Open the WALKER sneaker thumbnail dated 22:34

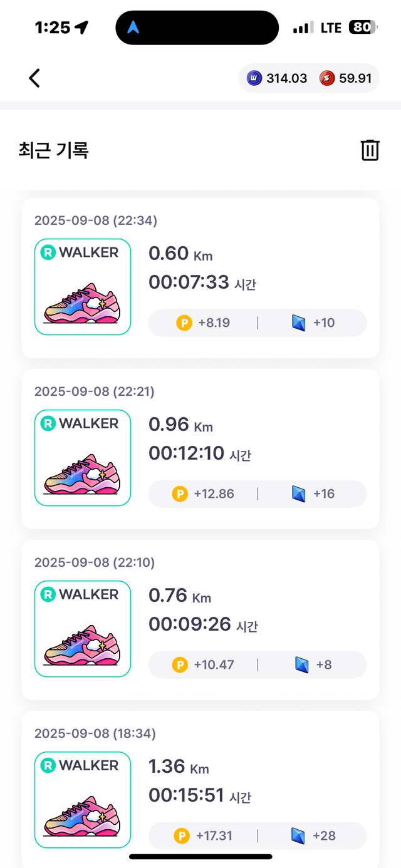(x=83, y=287)
